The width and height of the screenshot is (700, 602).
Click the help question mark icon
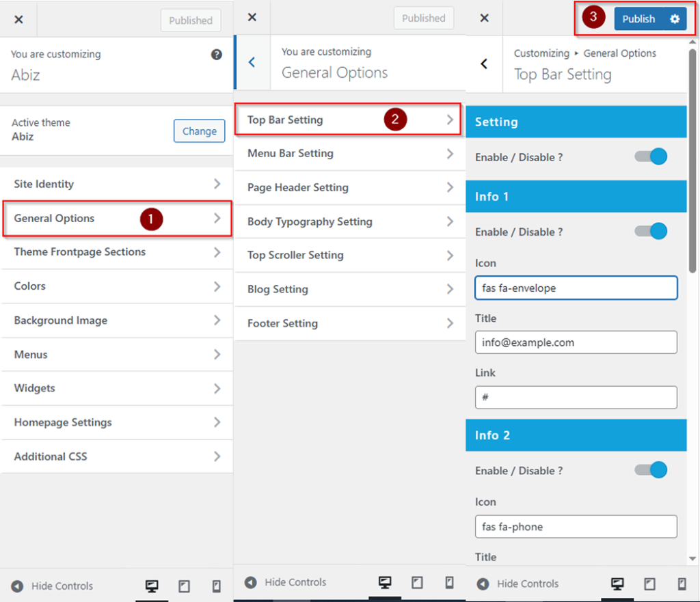point(217,55)
